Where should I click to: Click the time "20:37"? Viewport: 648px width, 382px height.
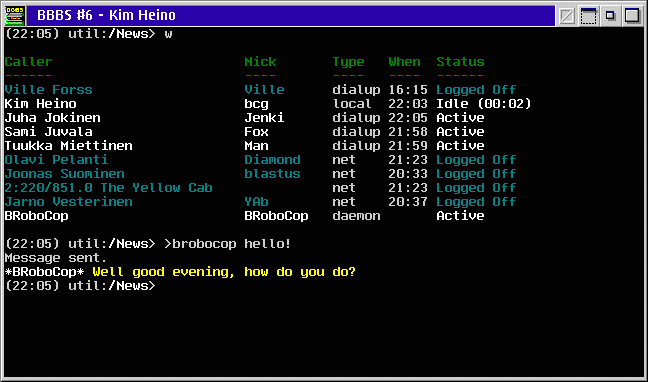pos(408,202)
